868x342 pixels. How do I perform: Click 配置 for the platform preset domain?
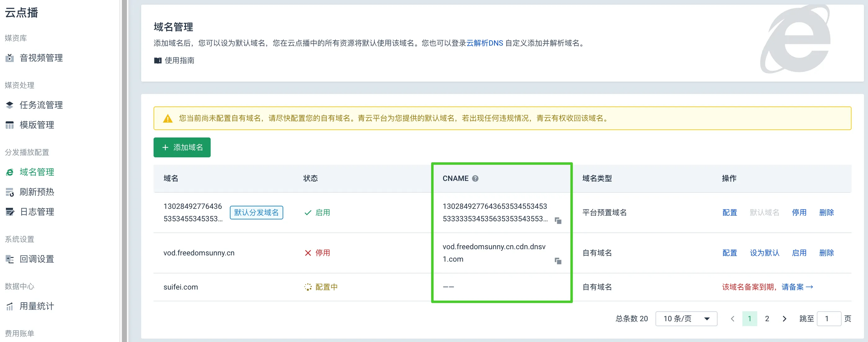730,213
